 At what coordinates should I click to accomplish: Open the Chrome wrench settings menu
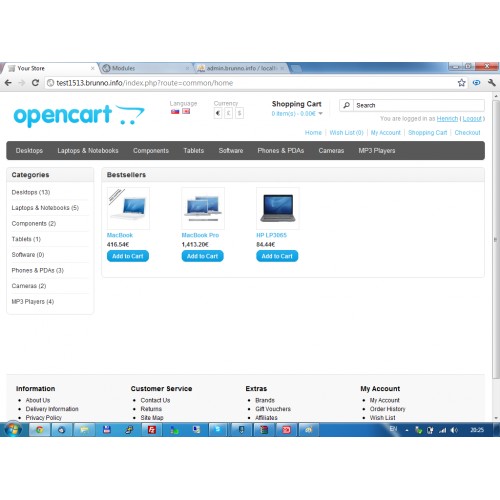tap(492, 83)
